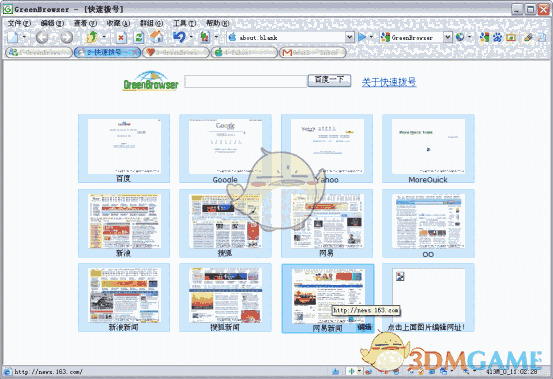The width and height of the screenshot is (553, 379).
Task: Expand dropdown beside green-arrows status icon
Action: (359, 371)
